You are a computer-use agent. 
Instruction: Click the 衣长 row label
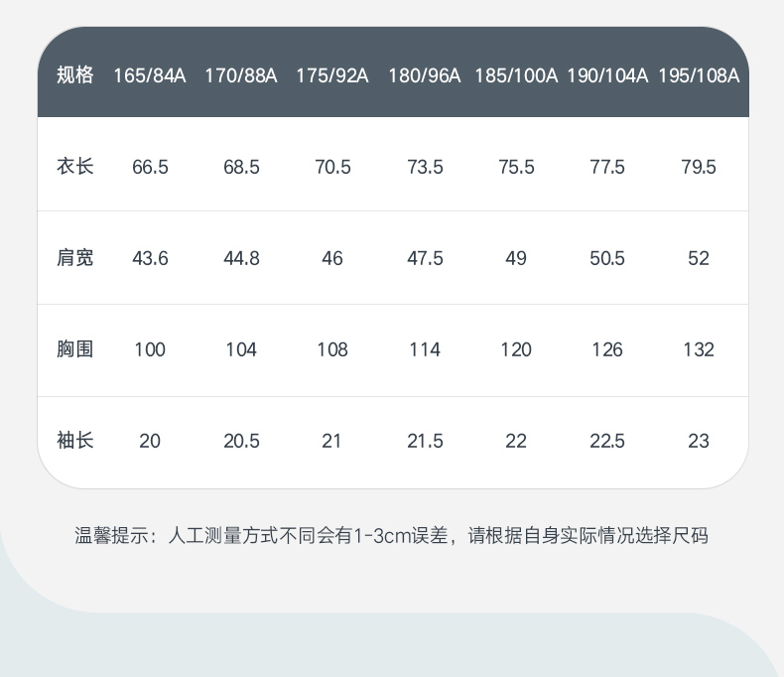click(74, 167)
